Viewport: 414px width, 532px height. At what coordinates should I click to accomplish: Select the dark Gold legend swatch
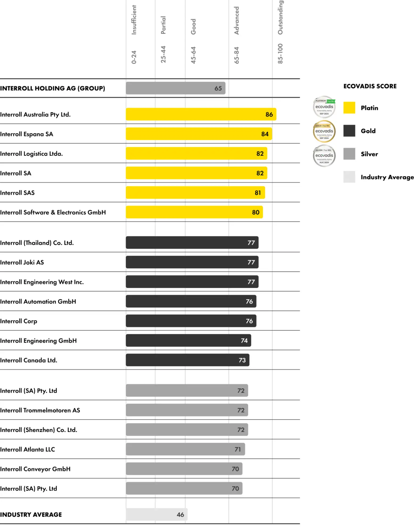click(x=349, y=131)
